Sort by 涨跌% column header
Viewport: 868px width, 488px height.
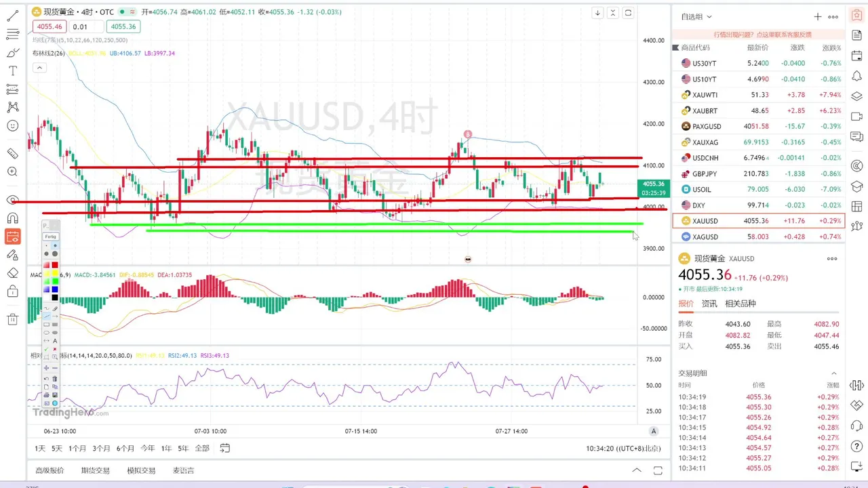(831, 47)
